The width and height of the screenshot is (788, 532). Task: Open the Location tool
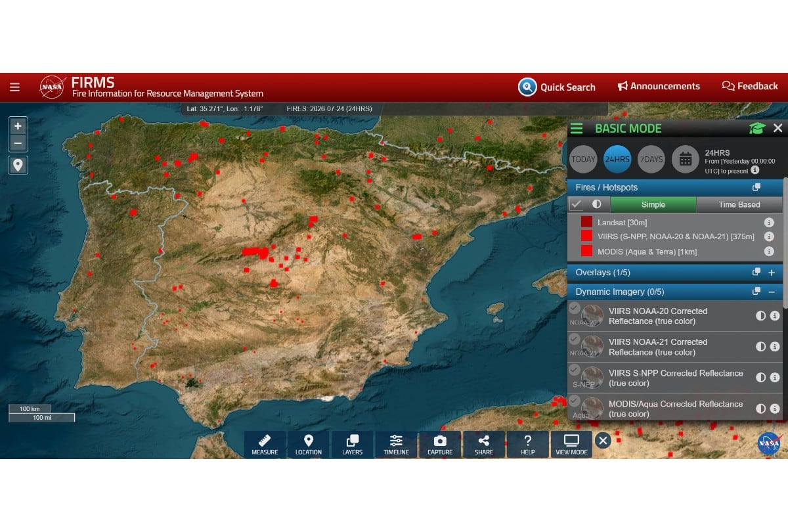[309, 445]
